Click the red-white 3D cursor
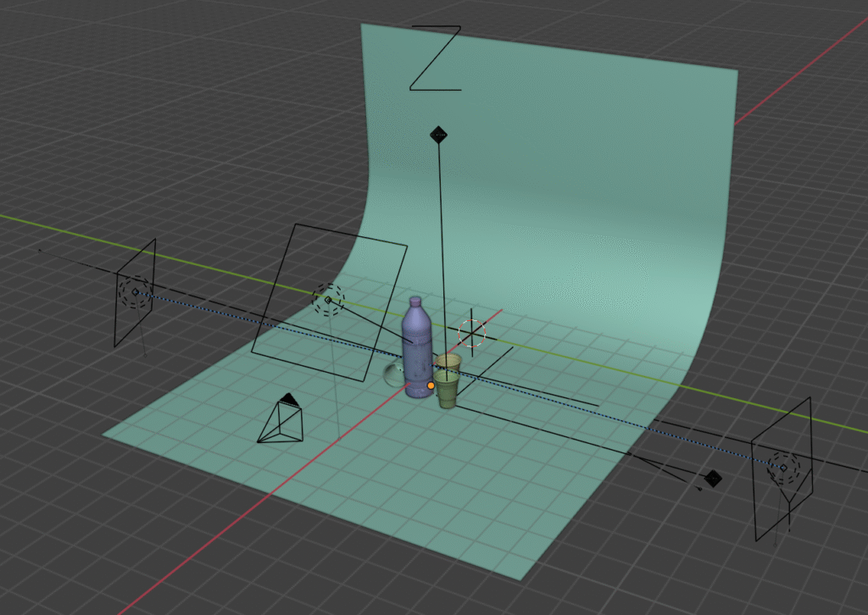 coord(472,333)
